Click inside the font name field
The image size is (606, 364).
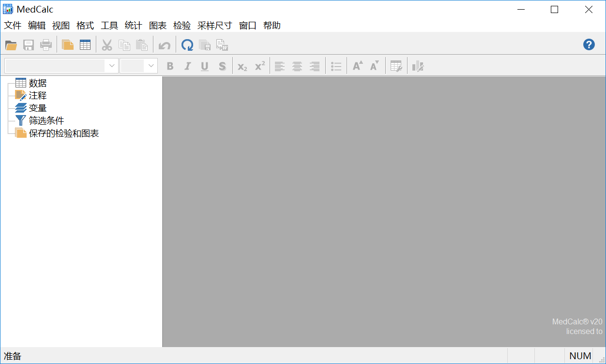click(x=55, y=66)
